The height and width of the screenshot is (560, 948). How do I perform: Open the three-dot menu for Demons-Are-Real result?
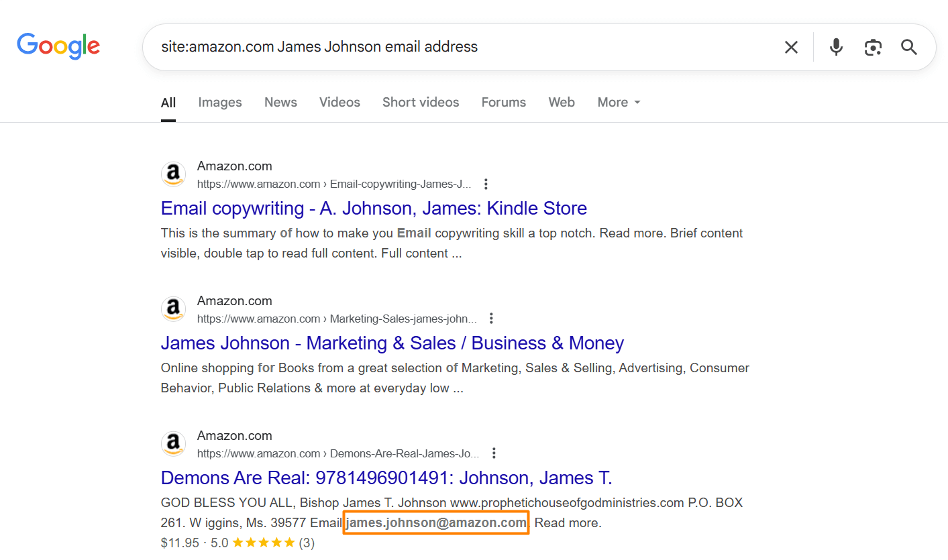pos(494,453)
